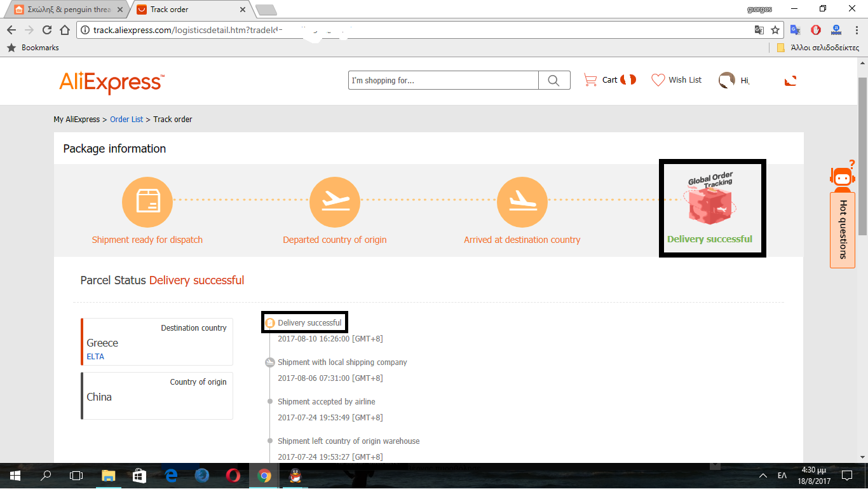Screen dimensions: 868x496
Task: Bookmark this page with the star icon
Action: 775,30
